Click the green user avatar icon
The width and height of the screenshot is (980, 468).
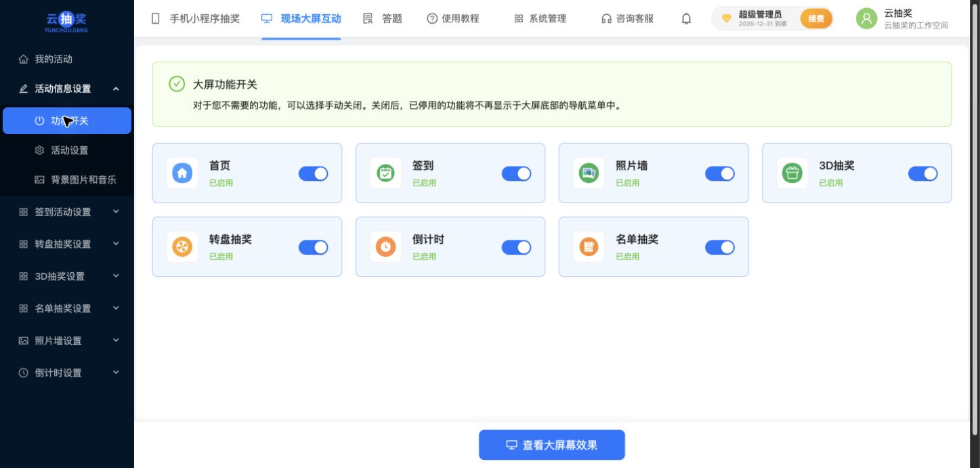click(866, 18)
